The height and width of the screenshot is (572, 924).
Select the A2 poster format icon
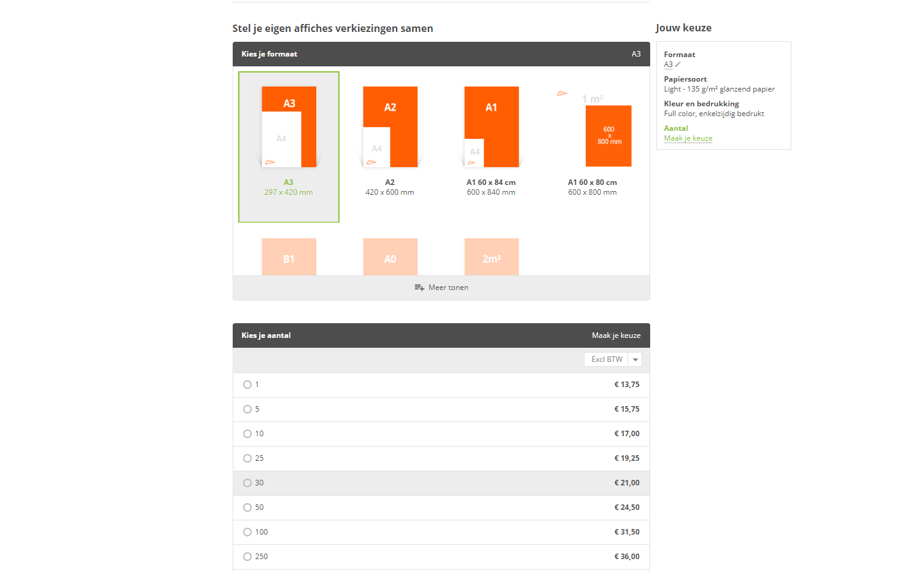point(390,127)
